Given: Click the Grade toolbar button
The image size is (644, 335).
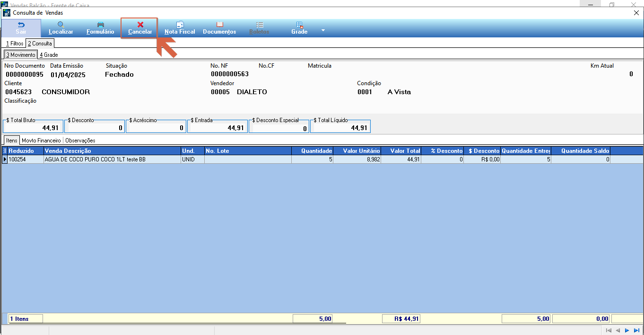Looking at the screenshot, I should point(299,28).
